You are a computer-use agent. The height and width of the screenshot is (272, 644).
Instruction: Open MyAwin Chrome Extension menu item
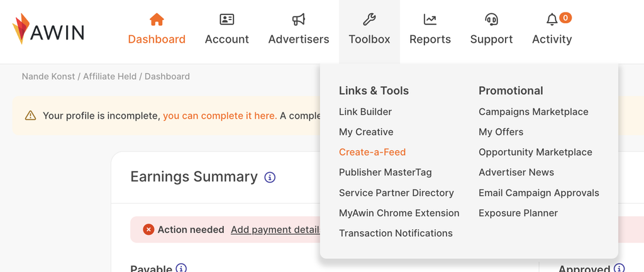pos(399,213)
